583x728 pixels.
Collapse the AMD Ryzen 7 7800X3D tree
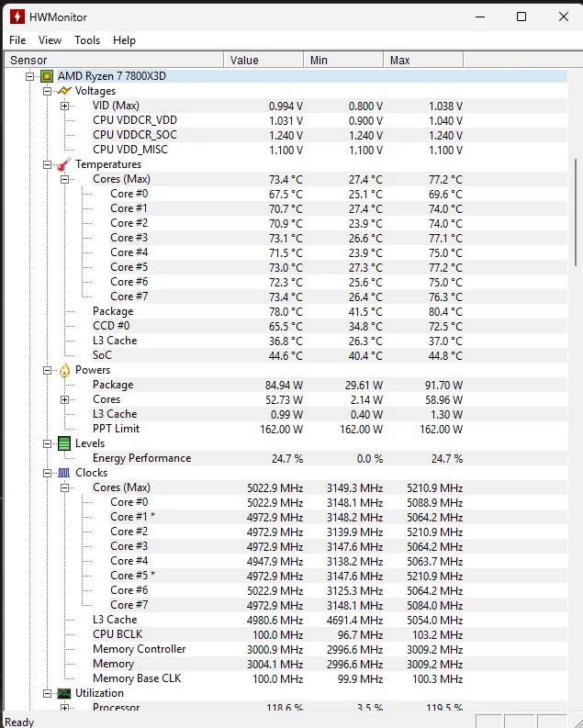30,76
